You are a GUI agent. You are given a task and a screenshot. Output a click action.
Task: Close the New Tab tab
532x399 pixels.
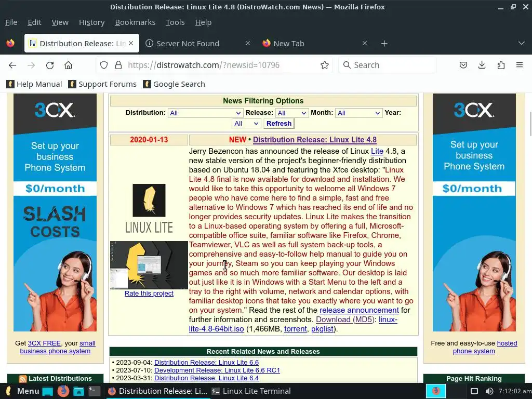[x=364, y=43]
